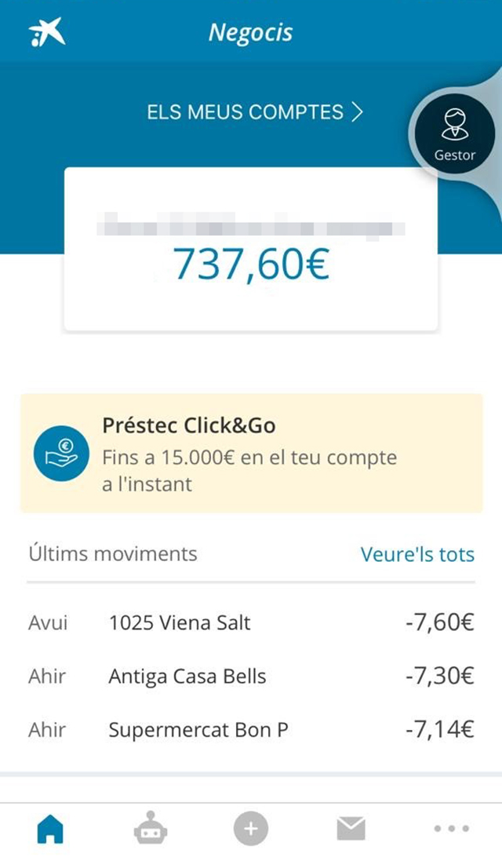This screenshot has width=502, height=868.
Task: Open the Antiga Casa Bells transaction
Action: (251, 676)
